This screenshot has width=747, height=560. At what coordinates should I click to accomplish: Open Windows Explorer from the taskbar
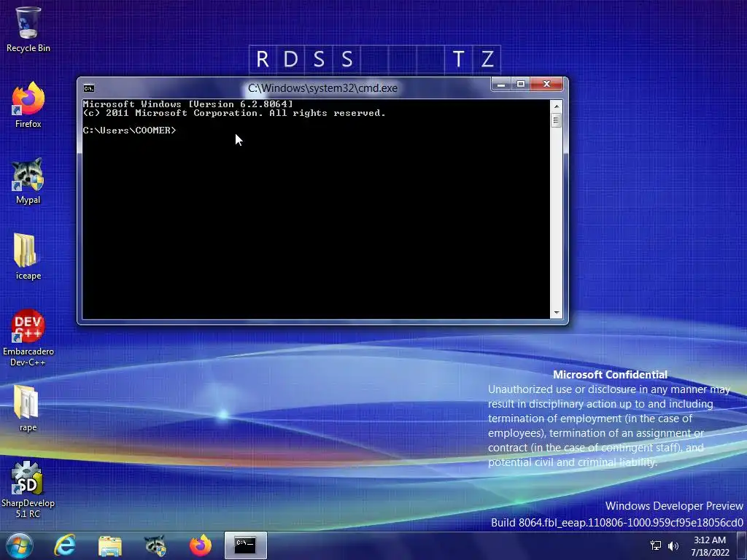[110, 545]
